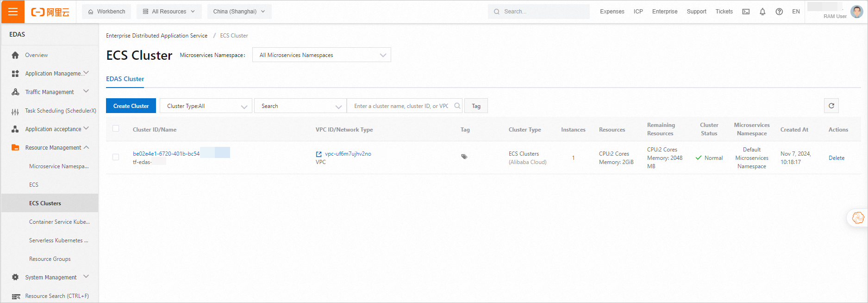The width and height of the screenshot is (868, 303).
Task: Open the All Resources dropdown
Action: pyautogui.click(x=169, y=12)
